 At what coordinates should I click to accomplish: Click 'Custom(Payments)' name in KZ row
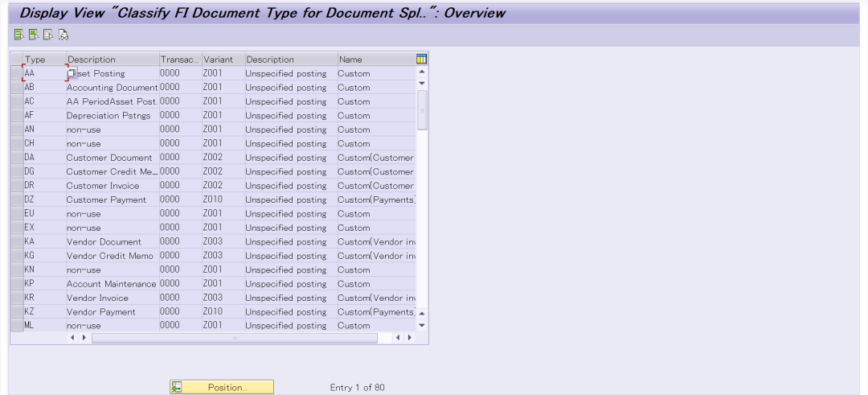pos(376,311)
